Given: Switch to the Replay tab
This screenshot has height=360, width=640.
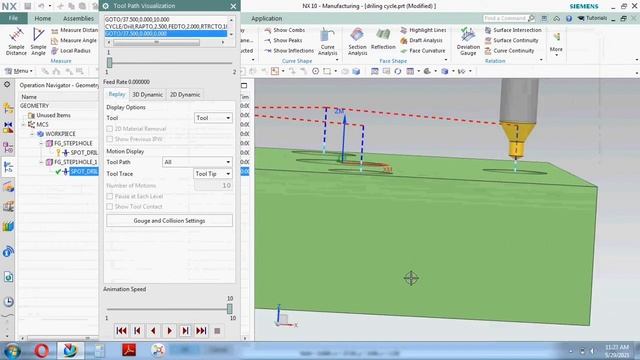Looking at the screenshot, I should click(117, 94).
